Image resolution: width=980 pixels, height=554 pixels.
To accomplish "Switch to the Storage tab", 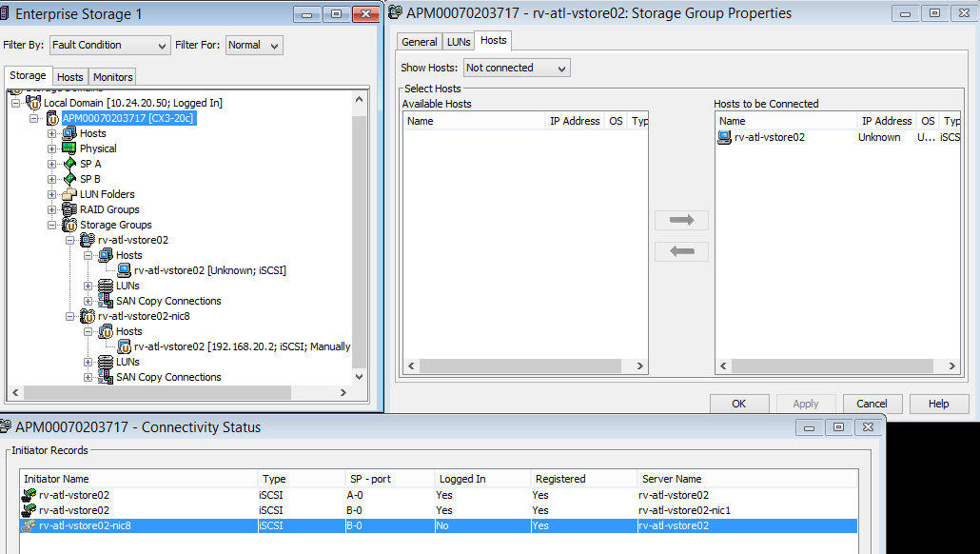I will tap(28, 75).
